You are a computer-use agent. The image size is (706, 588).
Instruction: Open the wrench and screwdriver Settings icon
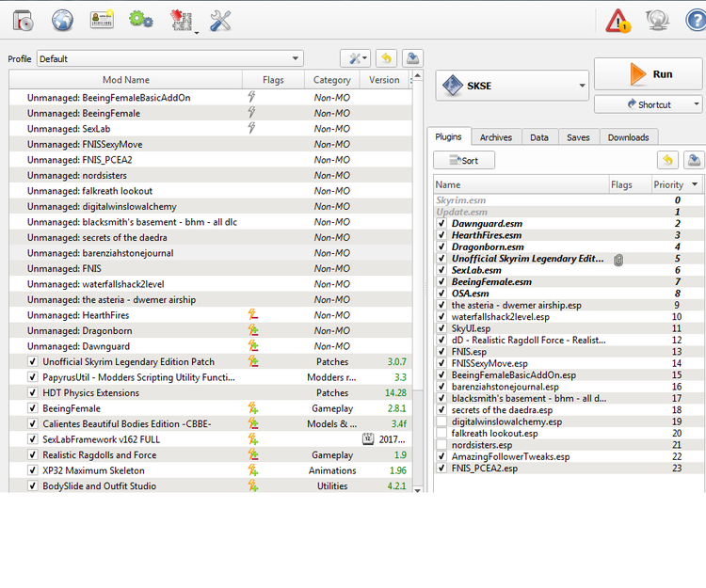[x=220, y=21]
